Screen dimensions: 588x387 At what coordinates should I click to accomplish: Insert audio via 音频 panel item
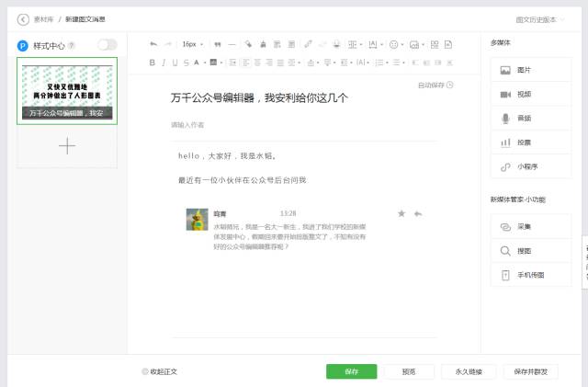531,119
